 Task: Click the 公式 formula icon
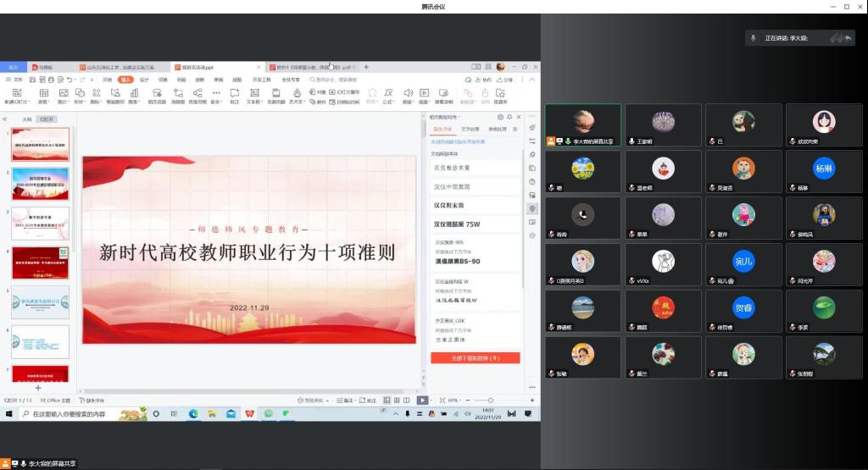click(x=387, y=92)
